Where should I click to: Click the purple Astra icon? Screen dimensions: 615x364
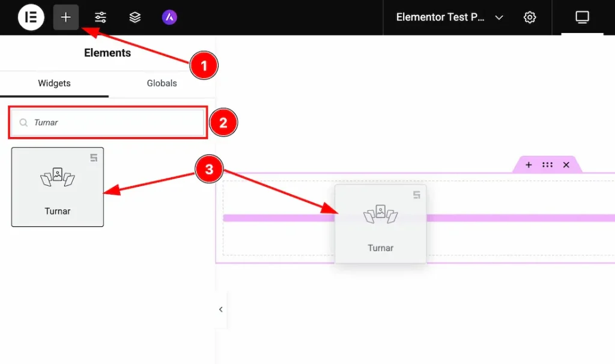169,17
